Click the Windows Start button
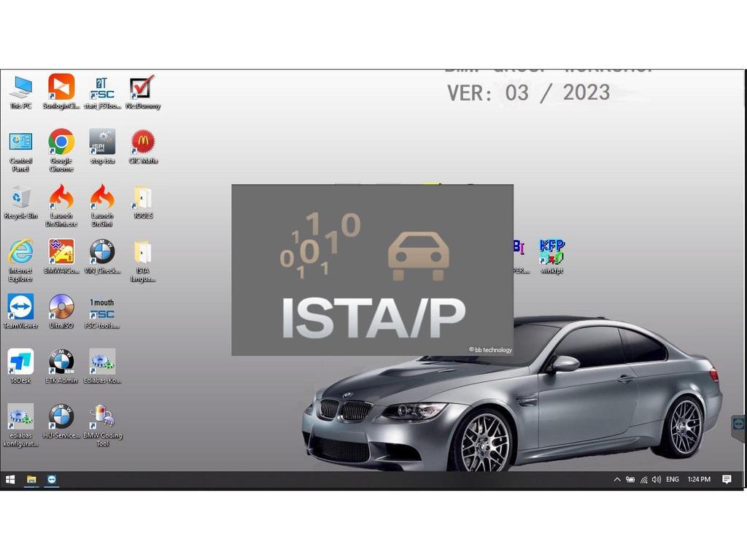The width and height of the screenshot is (747, 560). 10,480
